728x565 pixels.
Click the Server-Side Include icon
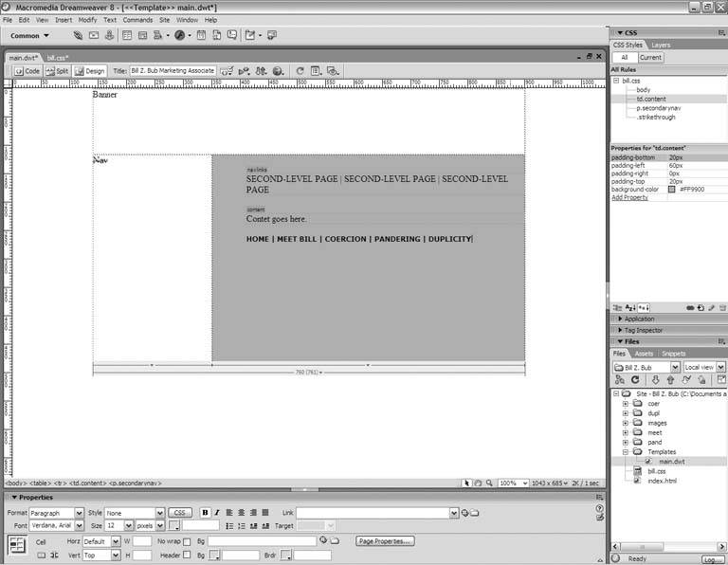[216, 35]
